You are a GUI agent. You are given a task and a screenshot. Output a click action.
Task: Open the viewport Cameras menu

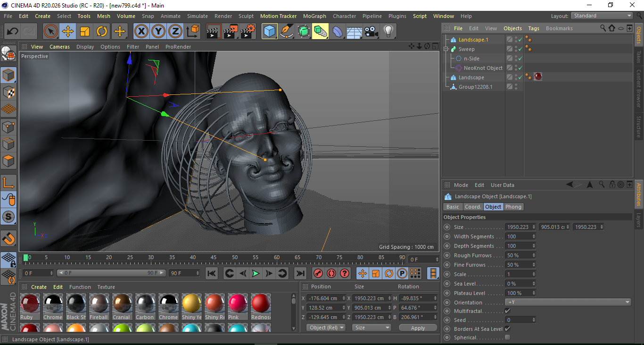point(59,47)
